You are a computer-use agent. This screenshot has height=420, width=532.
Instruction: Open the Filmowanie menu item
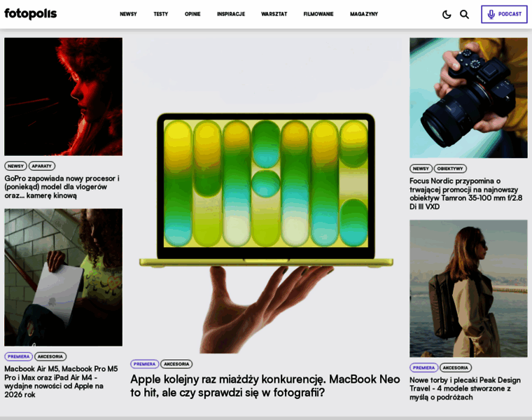tap(318, 14)
